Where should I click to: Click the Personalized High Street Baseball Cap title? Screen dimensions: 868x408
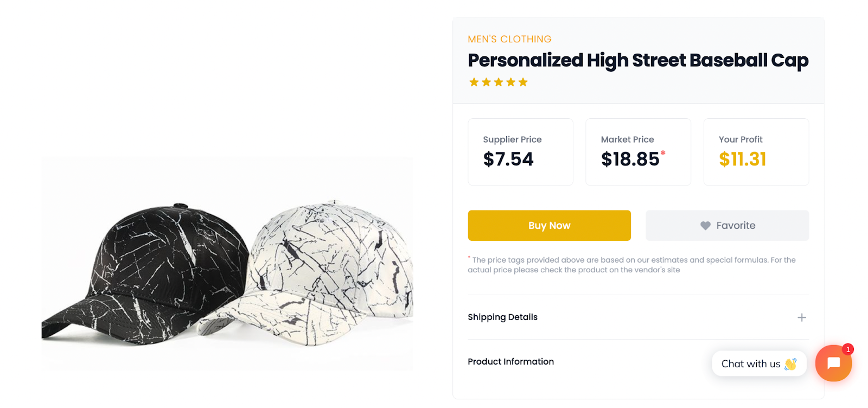638,60
